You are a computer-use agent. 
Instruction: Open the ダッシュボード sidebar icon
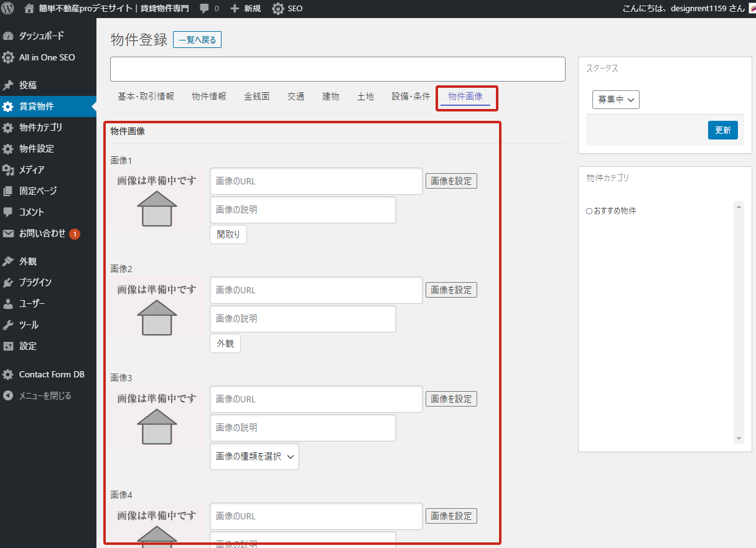(8, 36)
